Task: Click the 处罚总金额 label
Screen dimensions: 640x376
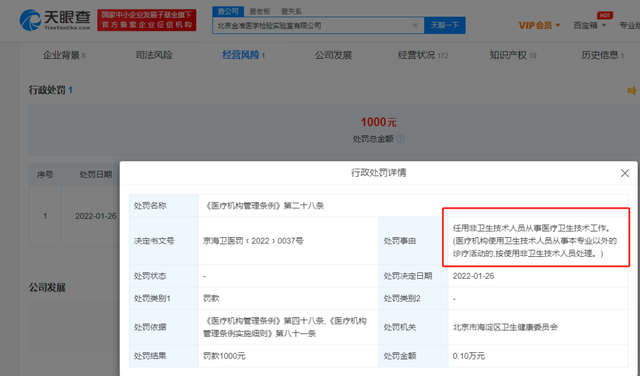Action: tap(373, 139)
